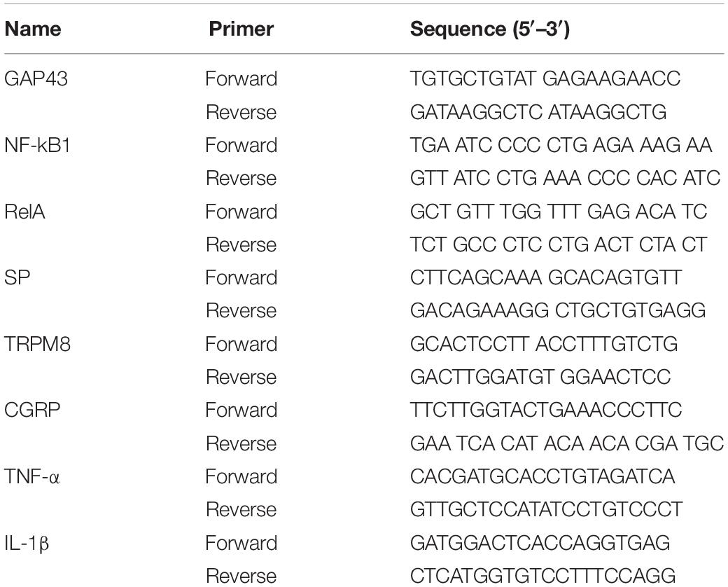This screenshot has width=728, height=587.
Task: Select the TRPM8 gene name cell
Action: tap(37, 344)
